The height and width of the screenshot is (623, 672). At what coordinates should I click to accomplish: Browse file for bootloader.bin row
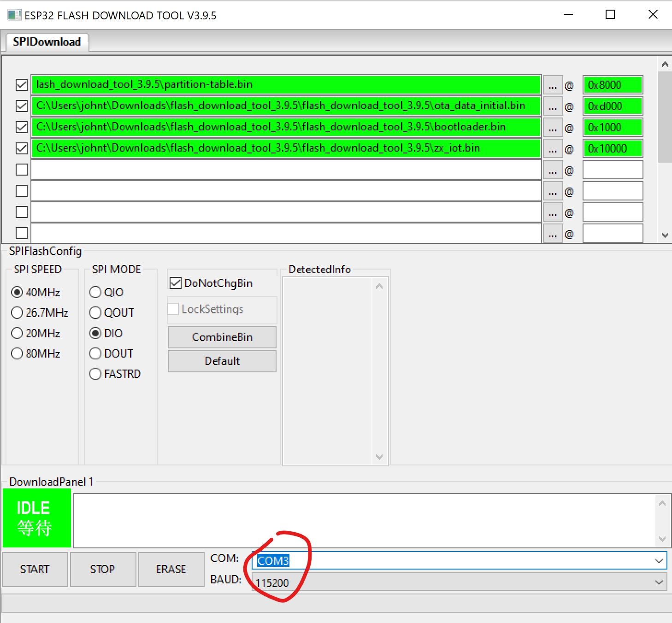pyautogui.click(x=553, y=128)
